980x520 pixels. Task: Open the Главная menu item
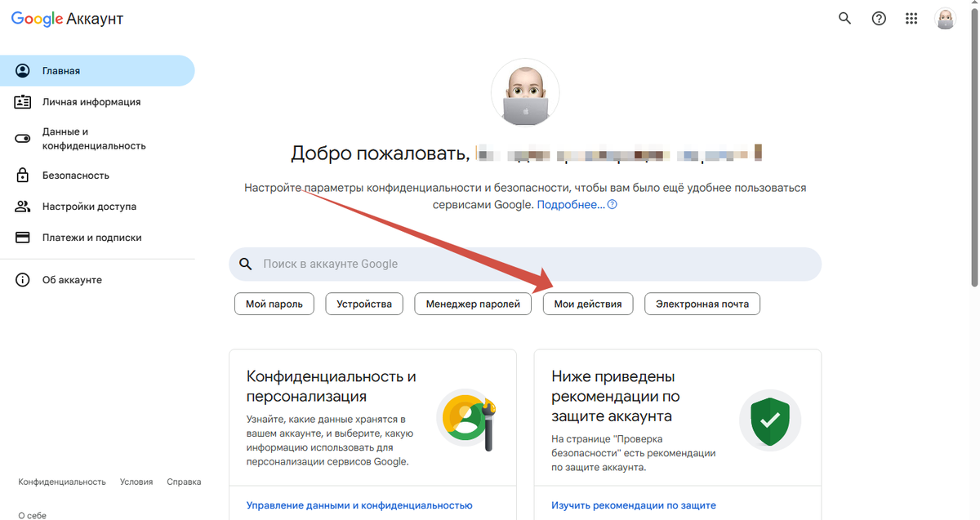[97, 71]
